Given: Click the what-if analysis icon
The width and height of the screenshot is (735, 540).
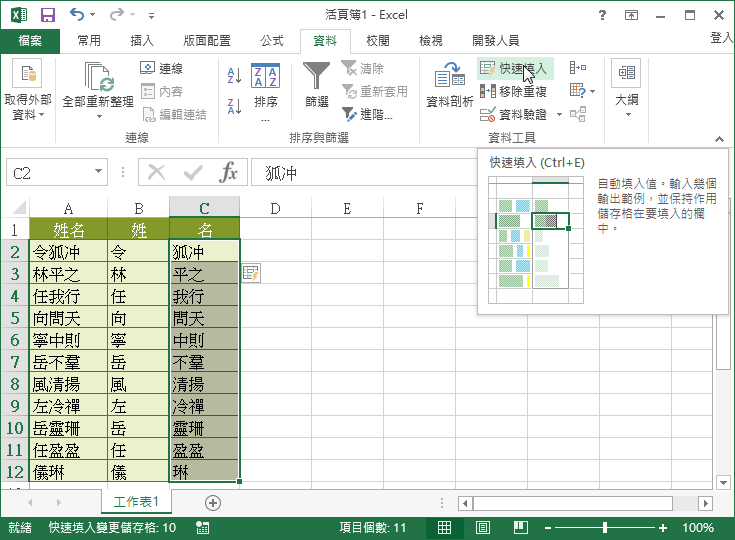Looking at the screenshot, I should point(578,90).
